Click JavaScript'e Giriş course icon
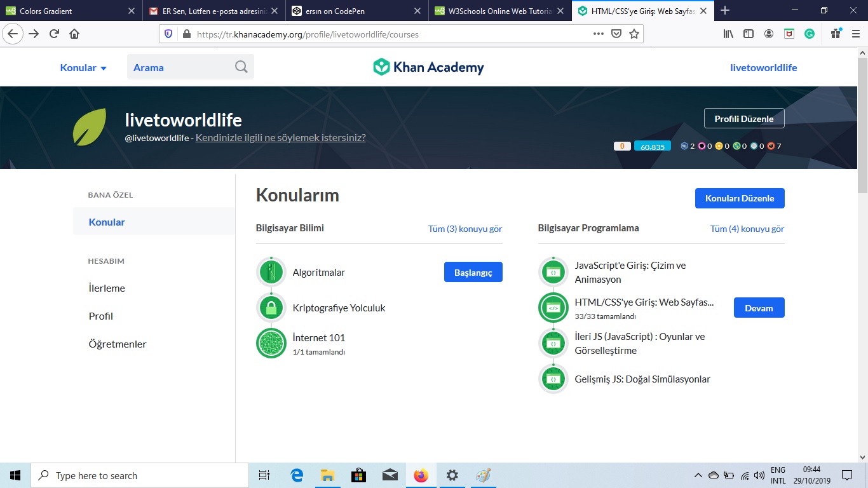The image size is (868, 488). (x=553, y=272)
